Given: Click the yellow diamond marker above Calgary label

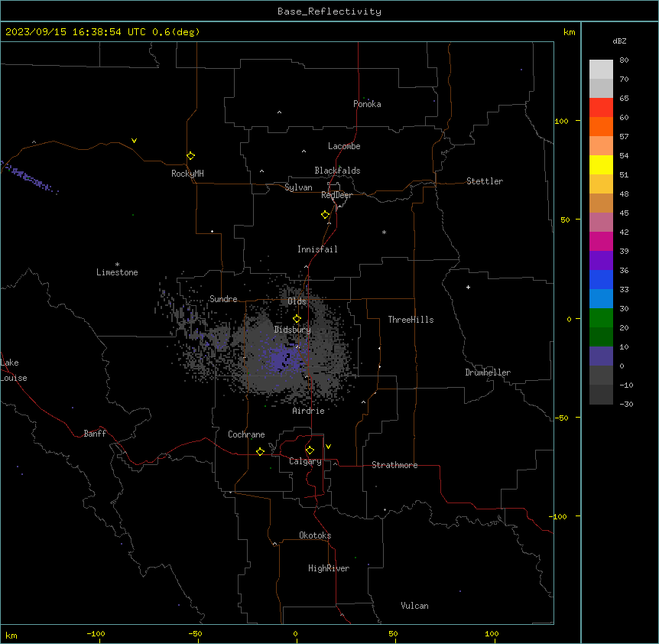Looking at the screenshot, I should pos(310,450).
